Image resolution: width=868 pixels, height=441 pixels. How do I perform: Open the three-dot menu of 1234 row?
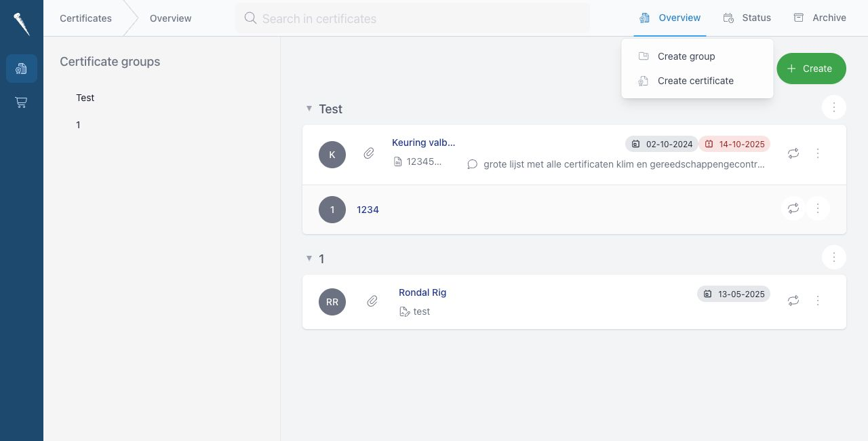pos(818,208)
